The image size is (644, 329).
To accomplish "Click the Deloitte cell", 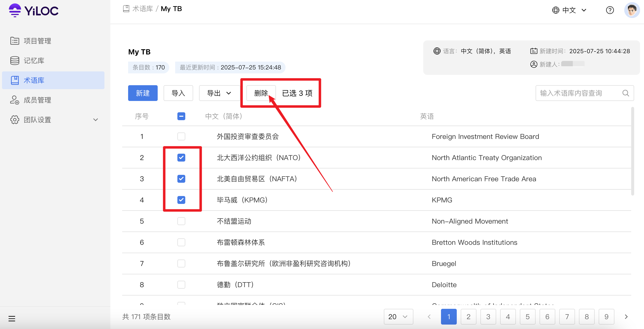I will [444, 284].
